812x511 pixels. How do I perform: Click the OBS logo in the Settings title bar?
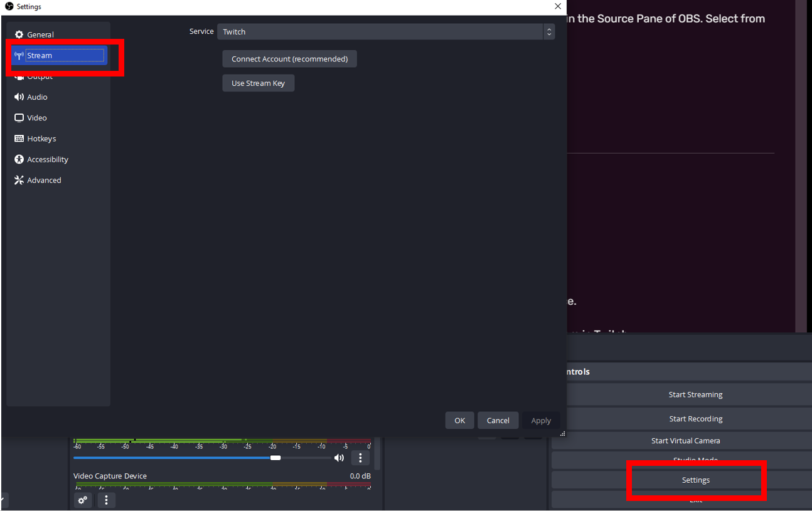(x=9, y=6)
